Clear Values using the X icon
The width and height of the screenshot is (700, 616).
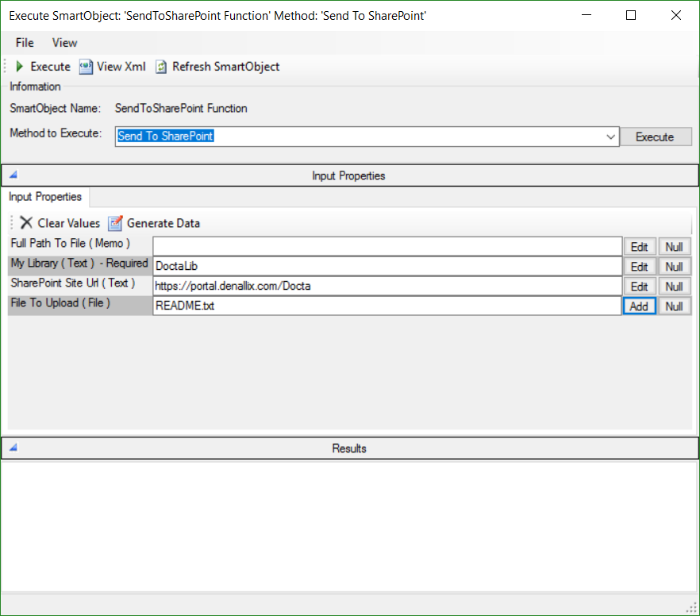click(26, 223)
